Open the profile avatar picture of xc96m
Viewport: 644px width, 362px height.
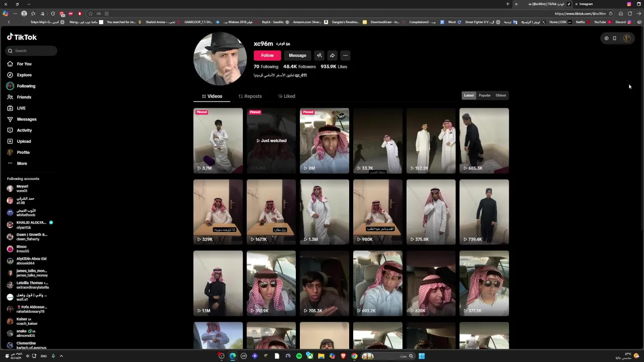point(220,59)
